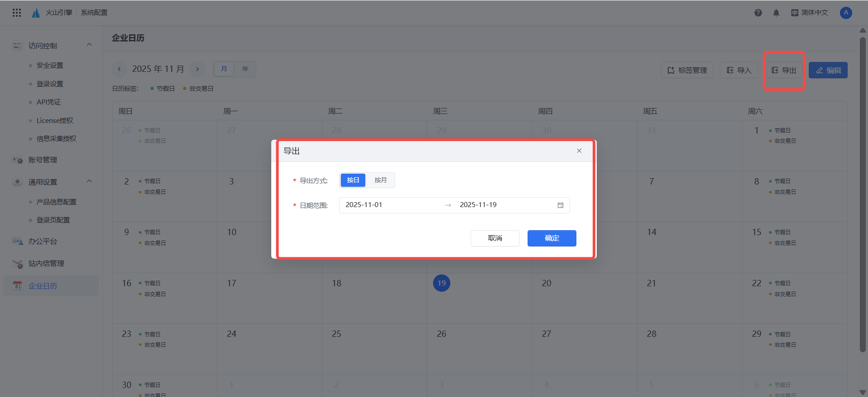Select 按月 export mode

pos(380,180)
